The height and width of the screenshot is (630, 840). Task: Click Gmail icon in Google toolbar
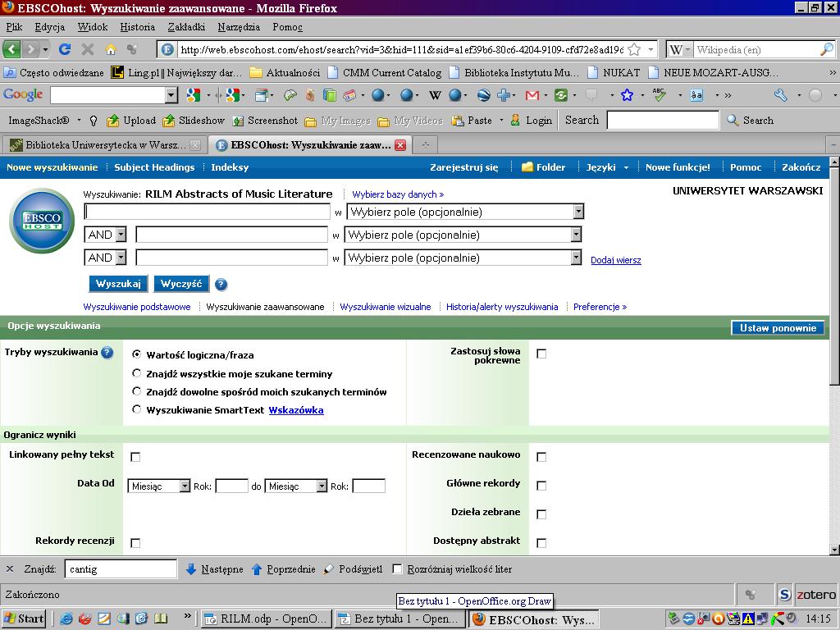point(532,95)
